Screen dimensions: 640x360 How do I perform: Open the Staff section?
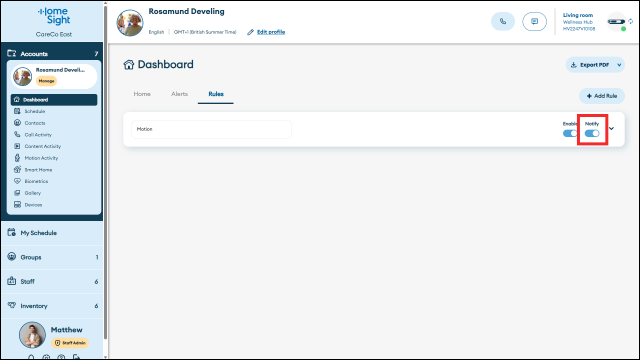coord(52,282)
